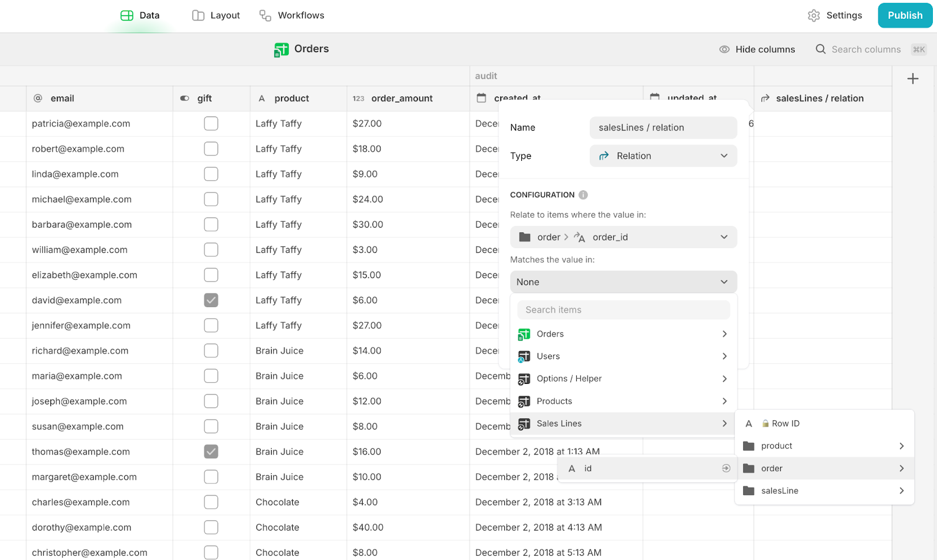Viewport: 937px width, 560px height.
Task: Click the magnifier search icon
Action: click(x=821, y=49)
